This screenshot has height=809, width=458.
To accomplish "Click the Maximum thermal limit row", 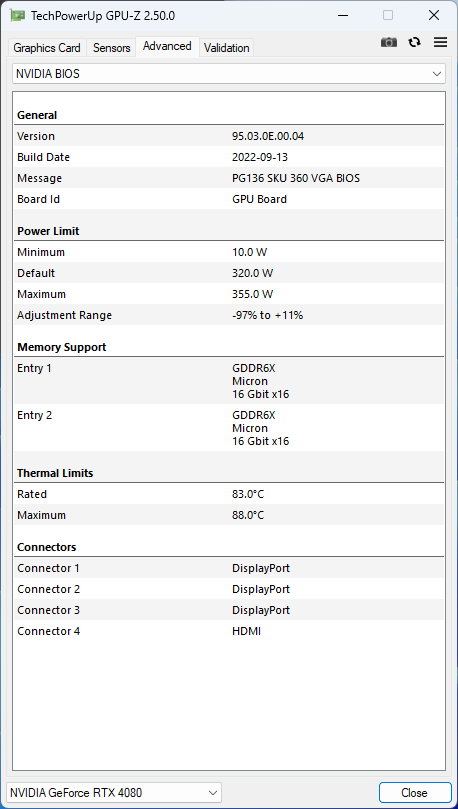I will (x=229, y=515).
